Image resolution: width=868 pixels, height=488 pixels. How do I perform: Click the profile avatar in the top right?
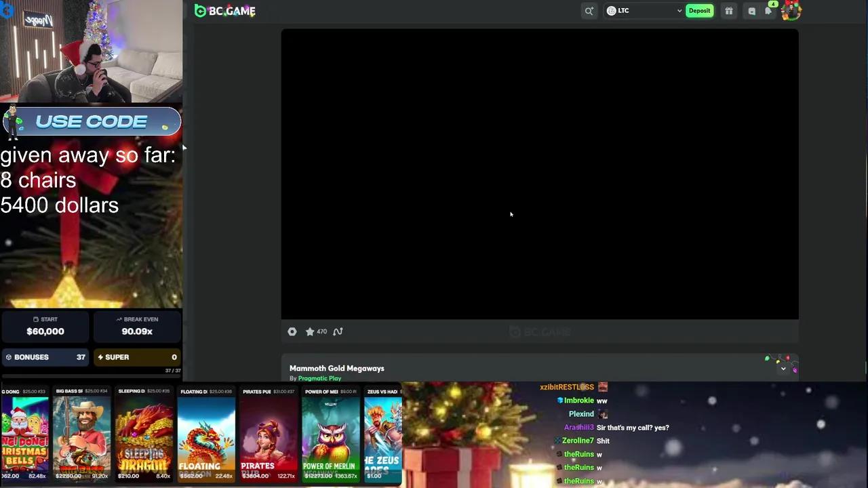pyautogui.click(x=791, y=10)
